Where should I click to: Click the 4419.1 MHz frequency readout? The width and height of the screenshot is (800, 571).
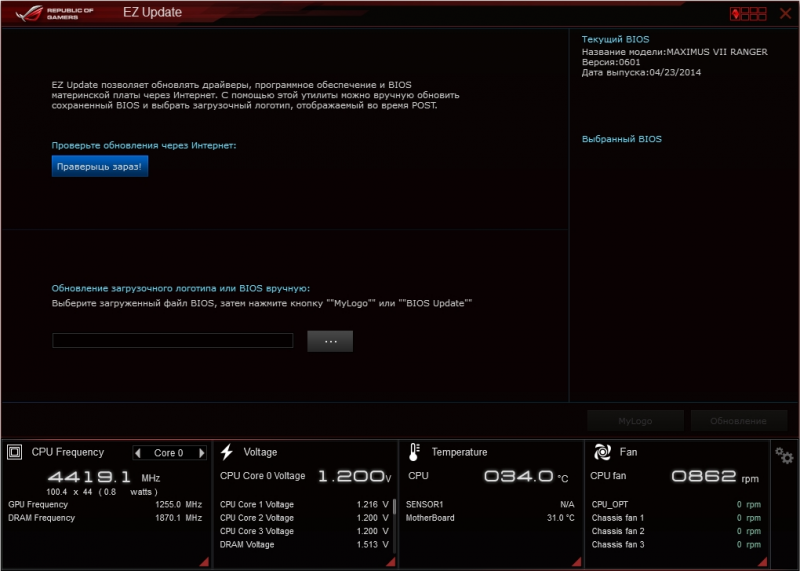pyautogui.click(x=104, y=477)
